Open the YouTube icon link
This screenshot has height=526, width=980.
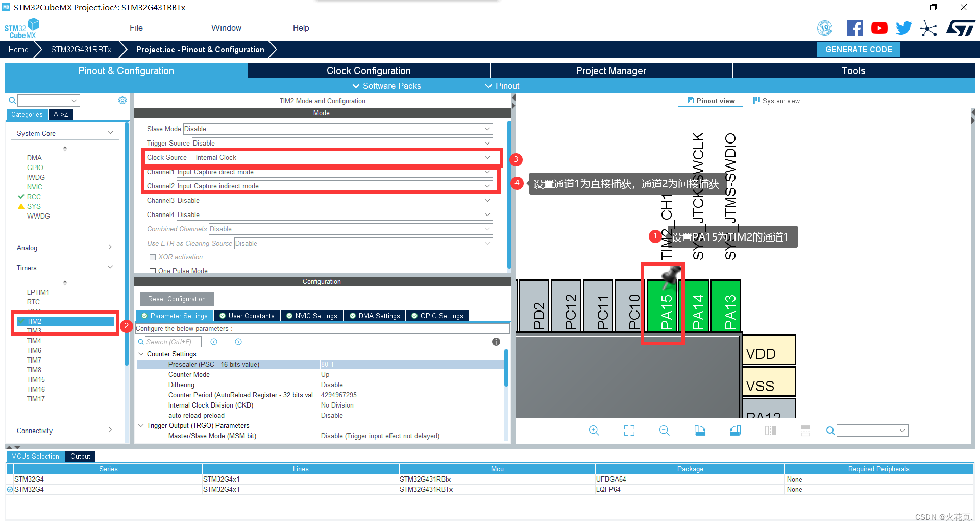click(x=879, y=28)
